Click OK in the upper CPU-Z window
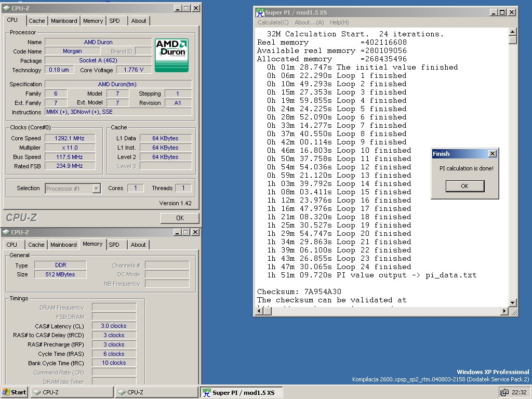 [x=179, y=218]
